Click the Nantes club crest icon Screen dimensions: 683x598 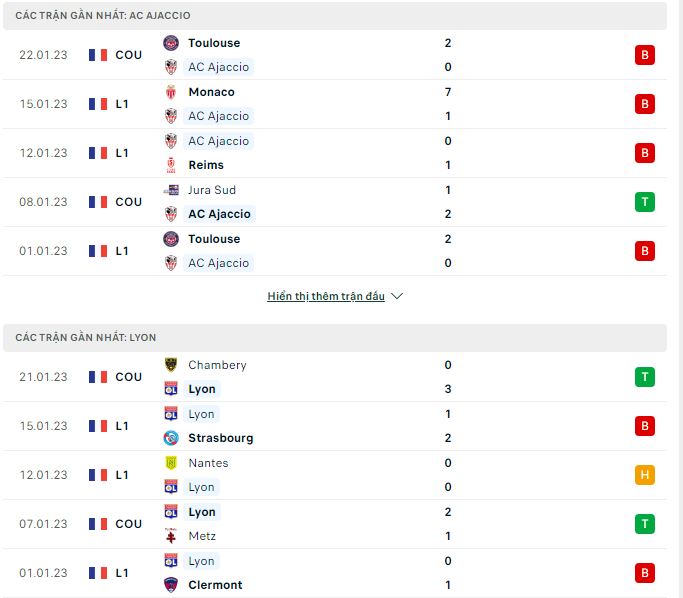(171, 463)
